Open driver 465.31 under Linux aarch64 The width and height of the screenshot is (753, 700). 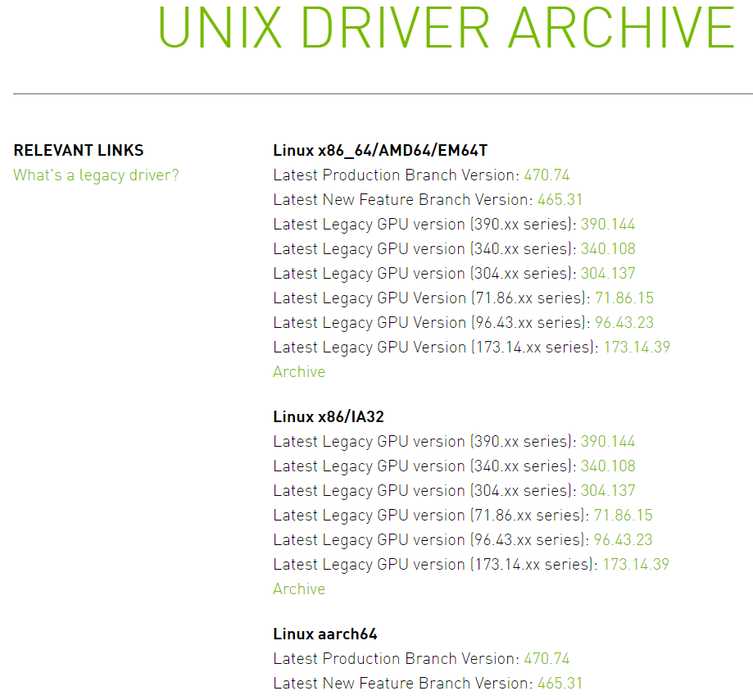point(560,683)
